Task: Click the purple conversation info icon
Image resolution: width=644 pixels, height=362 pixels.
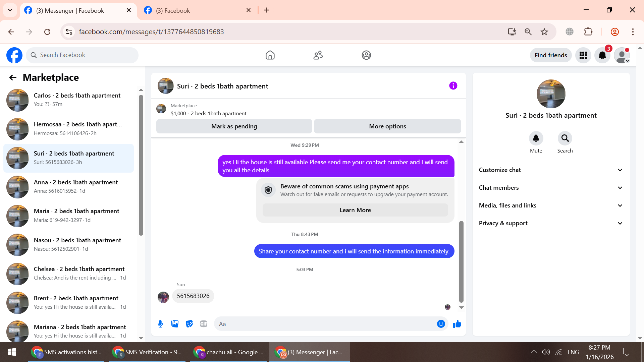Action: 453,86
